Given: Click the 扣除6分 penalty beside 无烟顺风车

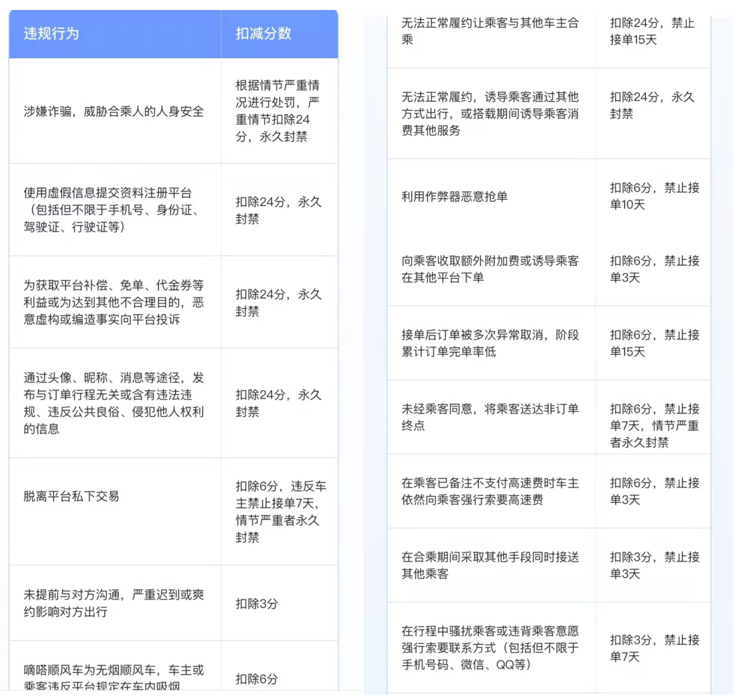Looking at the screenshot, I should tap(279, 666).
